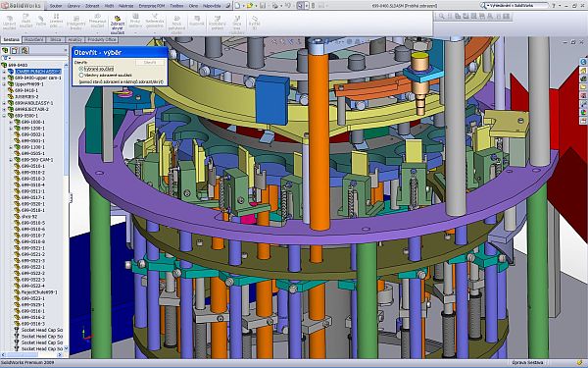Open Design Library house icon in task pane
This screenshot has width=588, height=368.
583,71
